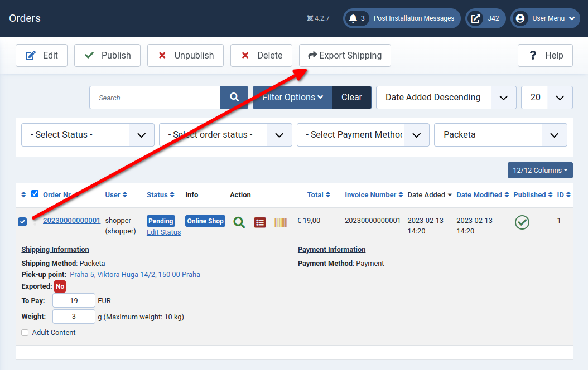Enable the Adult Content checkbox
This screenshot has width=588, height=370.
tap(25, 333)
